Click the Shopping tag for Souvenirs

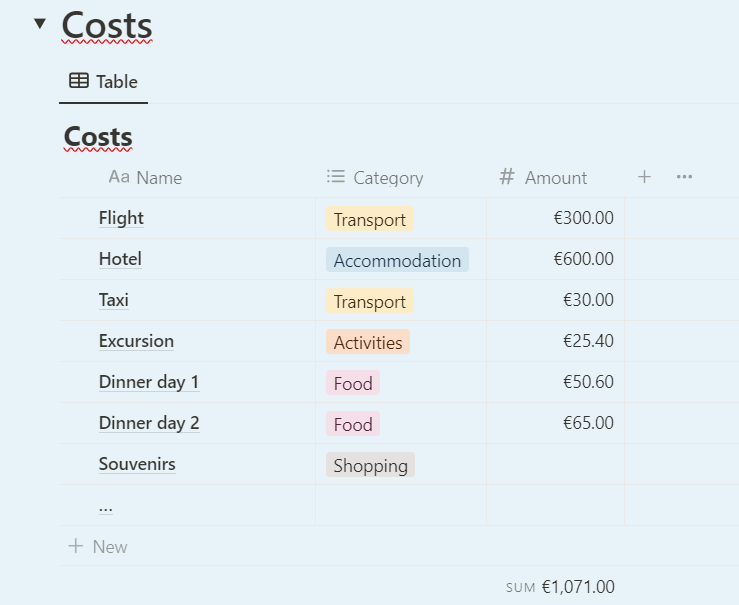[370, 466]
